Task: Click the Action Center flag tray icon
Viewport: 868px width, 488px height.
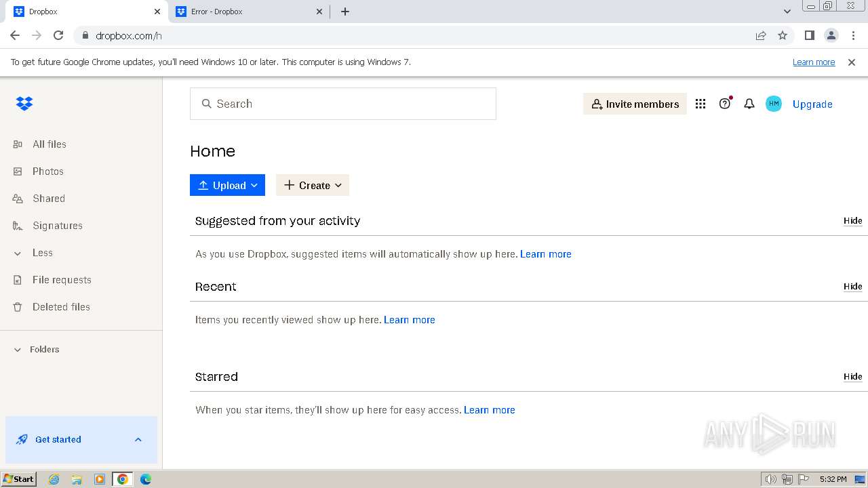Action: coord(804,479)
